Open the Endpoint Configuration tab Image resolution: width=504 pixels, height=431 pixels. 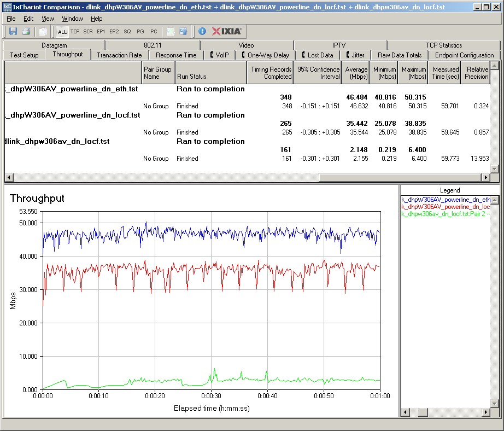[x=465, y=55]
